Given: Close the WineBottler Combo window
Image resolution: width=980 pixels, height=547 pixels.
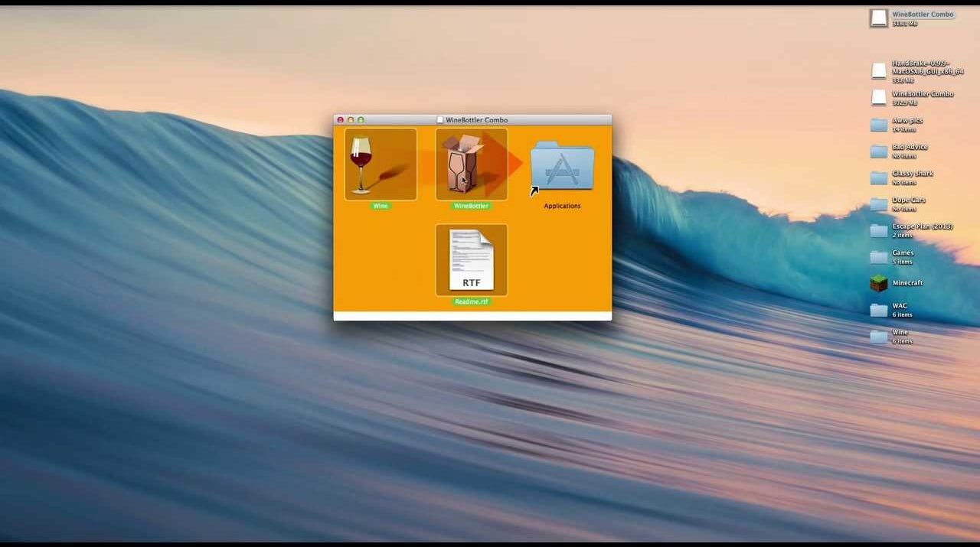Looking at the screenshot, I should (x=341, y=120).
